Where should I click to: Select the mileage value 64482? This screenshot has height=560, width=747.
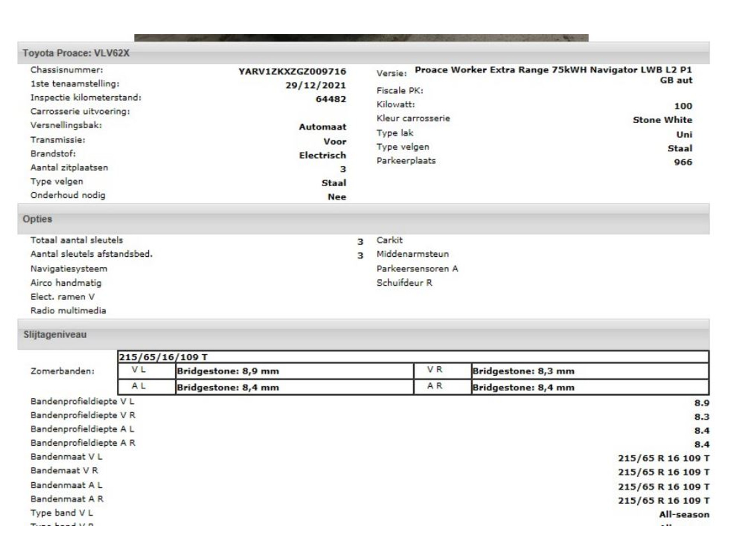point(331,99)
